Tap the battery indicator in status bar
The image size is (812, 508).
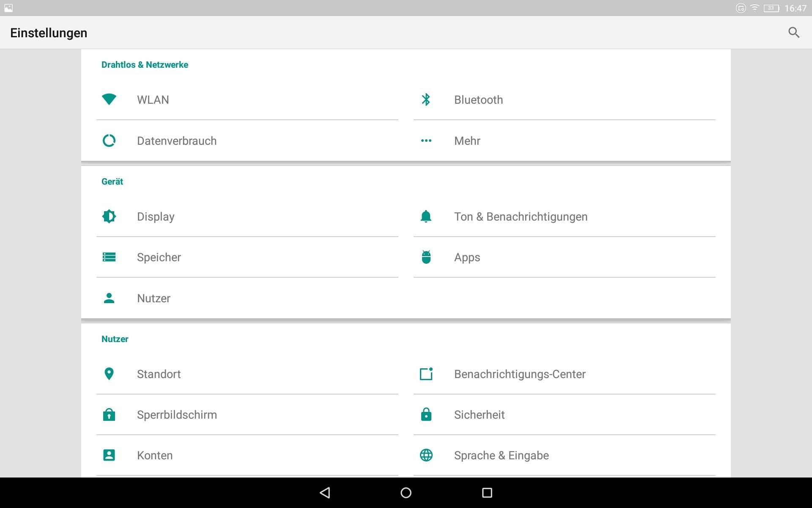point(771,8)
